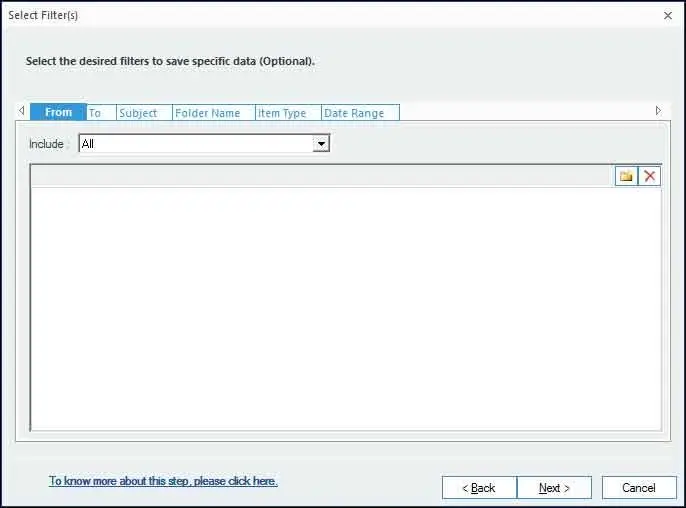686x508 pixels.
Task: Switch to the Subject tab
Action: pos(144,113)
